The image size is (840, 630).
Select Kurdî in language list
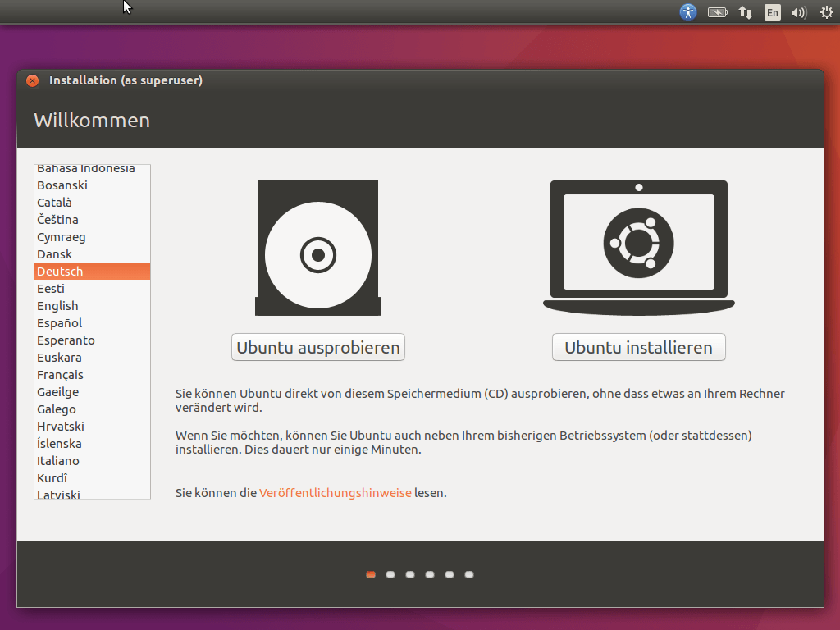point(92,478)
